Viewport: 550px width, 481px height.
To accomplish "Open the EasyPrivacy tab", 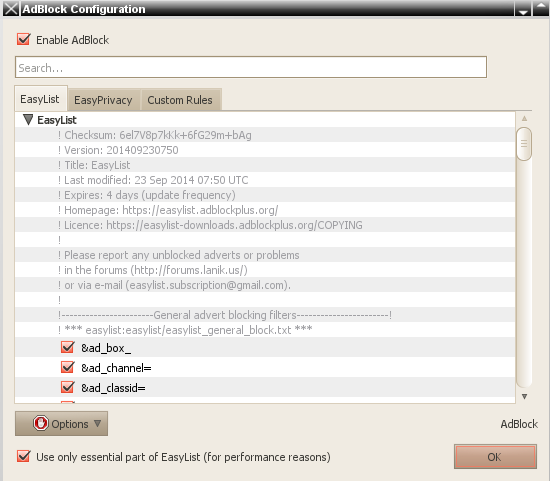I will point(103,100).
